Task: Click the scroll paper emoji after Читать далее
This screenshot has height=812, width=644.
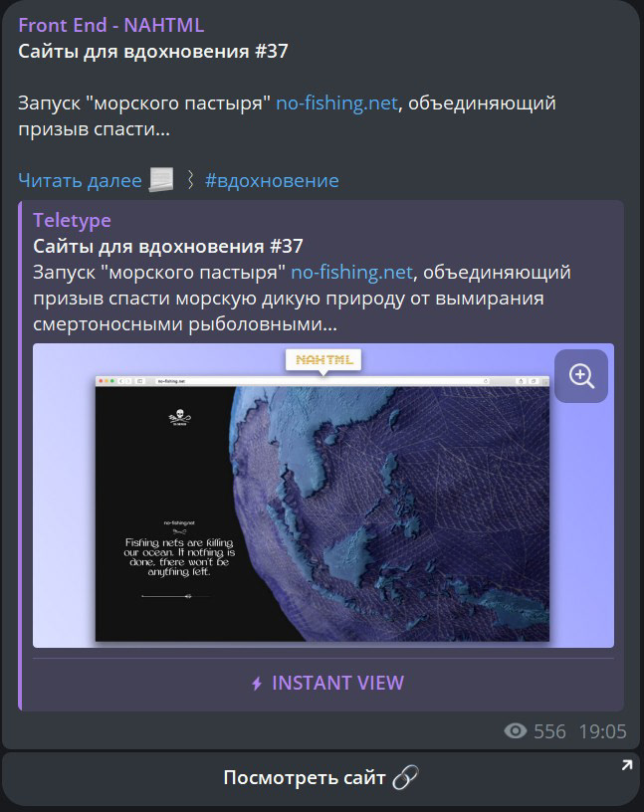Action: (161, 180)
